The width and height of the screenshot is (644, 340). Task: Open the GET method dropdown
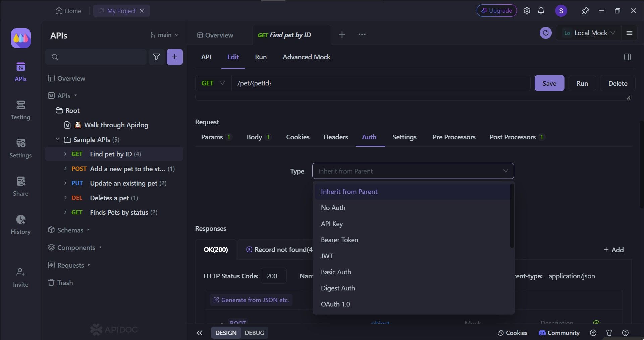pos(213,83)
